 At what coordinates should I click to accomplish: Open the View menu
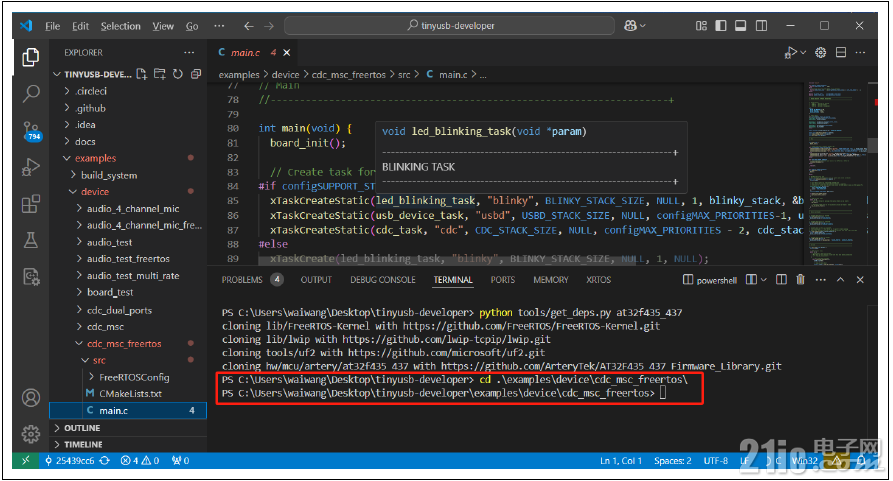pos(163,26)
